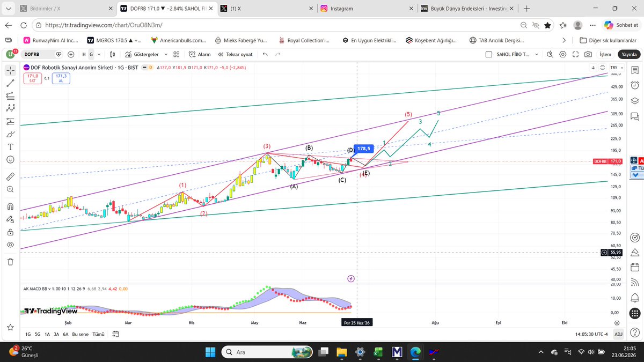Undo the last chart action
This screenshot has width=644, height=362.
click(x=265, y=54)
